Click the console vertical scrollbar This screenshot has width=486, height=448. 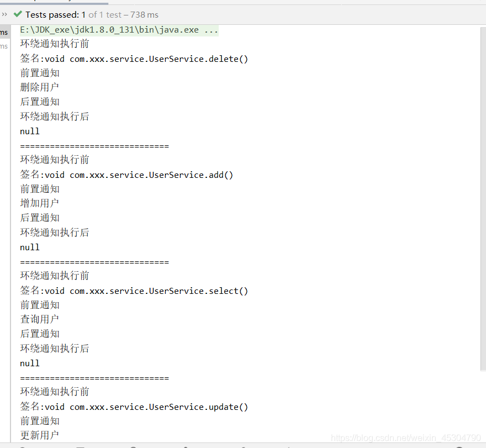pos(483,199)
